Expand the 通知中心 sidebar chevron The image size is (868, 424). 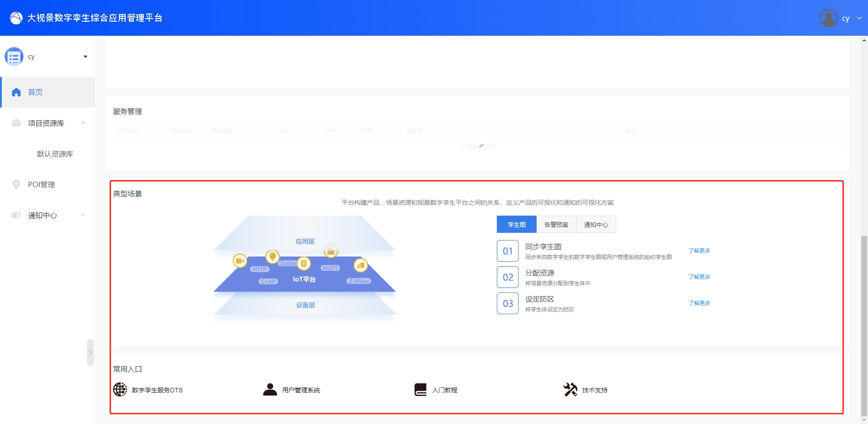(83, 215)
